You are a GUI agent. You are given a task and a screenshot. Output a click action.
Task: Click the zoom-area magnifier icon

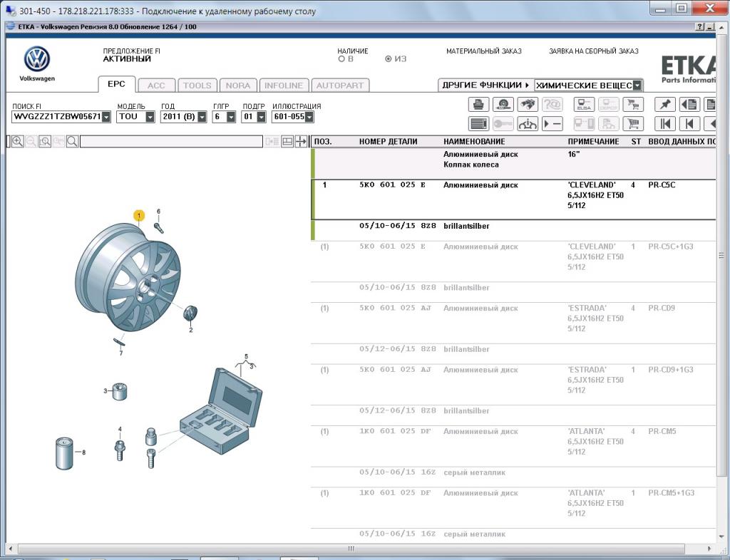point(45,141)
